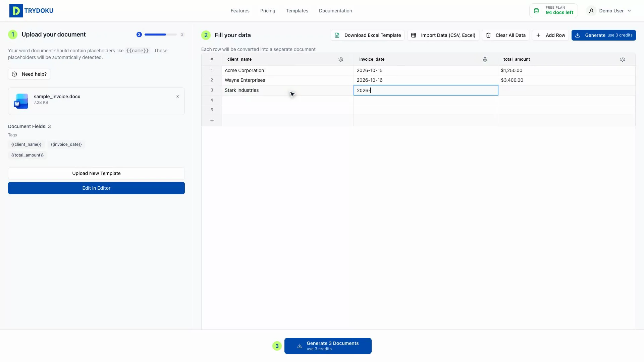Open the Features menu item
Image resolution: width=644 pixels, height=362 pixels.
pyautogui.click(x=240, y=11)
